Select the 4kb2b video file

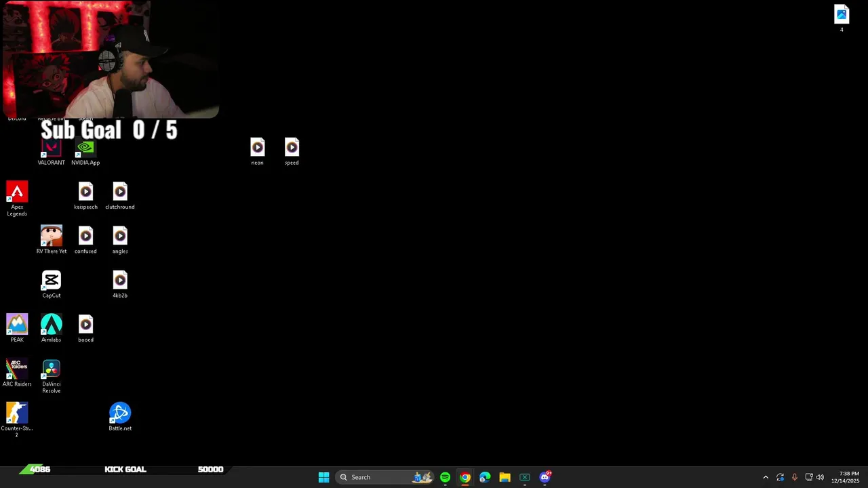point(120,285)
